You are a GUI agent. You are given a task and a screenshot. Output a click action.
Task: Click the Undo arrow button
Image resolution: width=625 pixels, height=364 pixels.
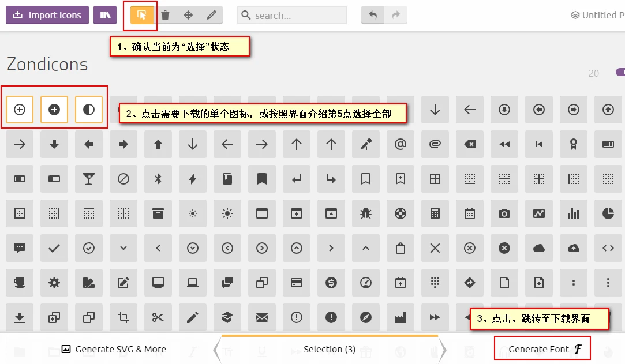click(373, 15)
